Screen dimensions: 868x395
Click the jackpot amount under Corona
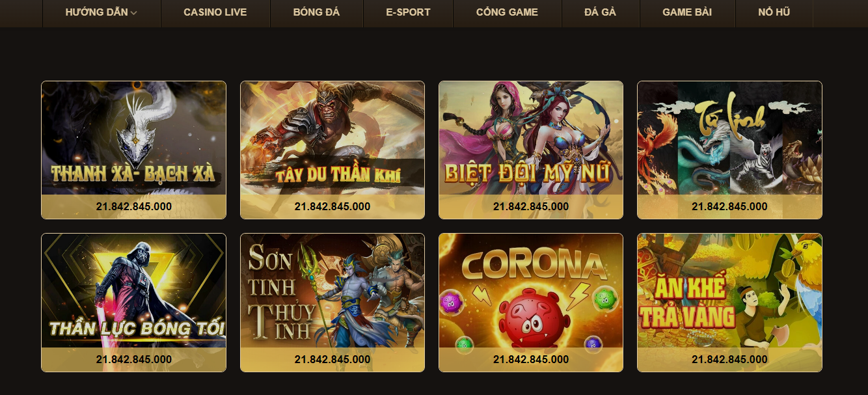click(x=531, y=359)
